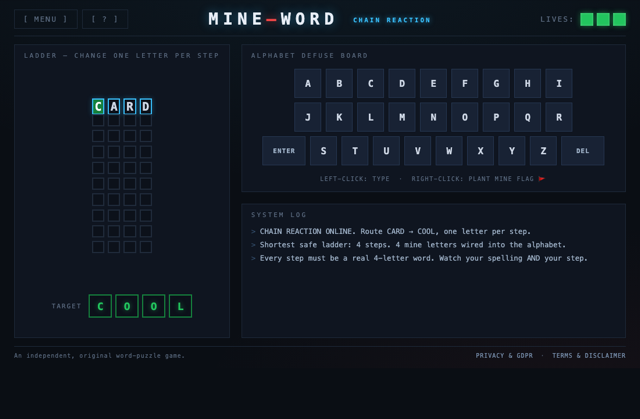Tap the letter K key
The image size is (640, 419).
[339, 117]
